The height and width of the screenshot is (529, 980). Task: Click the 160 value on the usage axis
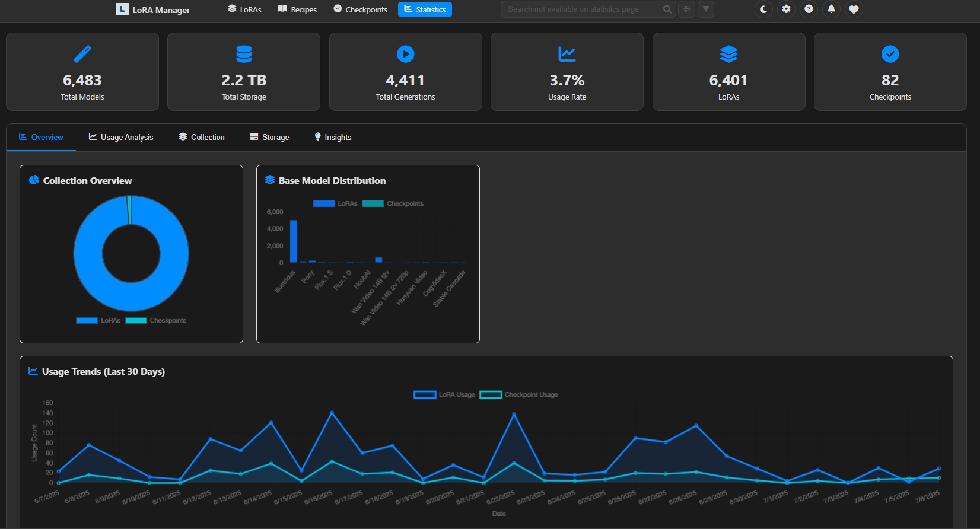(47, 403)
